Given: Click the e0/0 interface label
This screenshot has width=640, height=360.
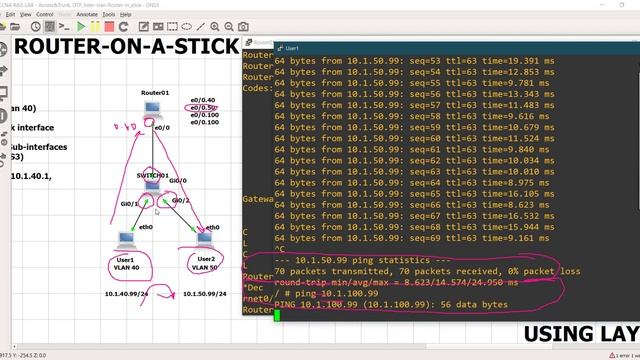Looking at the screenshot, I should pyautogui.click(x=162, y=128).
